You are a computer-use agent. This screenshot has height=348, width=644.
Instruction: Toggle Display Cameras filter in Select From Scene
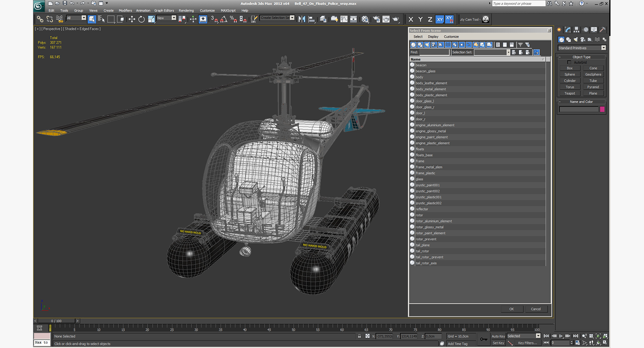[x=434, y=45]
